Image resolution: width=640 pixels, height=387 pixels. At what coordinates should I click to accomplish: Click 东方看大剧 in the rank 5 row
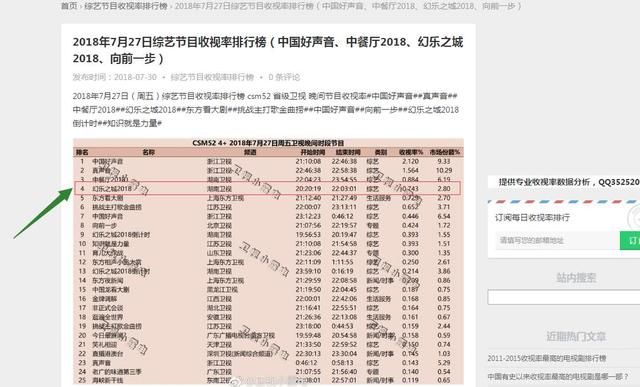pos(108,198)
